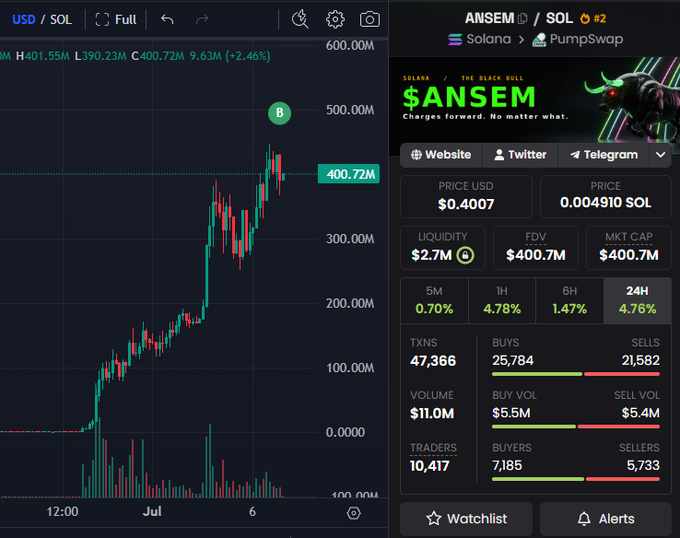
Task: Click the VOLUME $11.0M value
Action: click(432, 414)
